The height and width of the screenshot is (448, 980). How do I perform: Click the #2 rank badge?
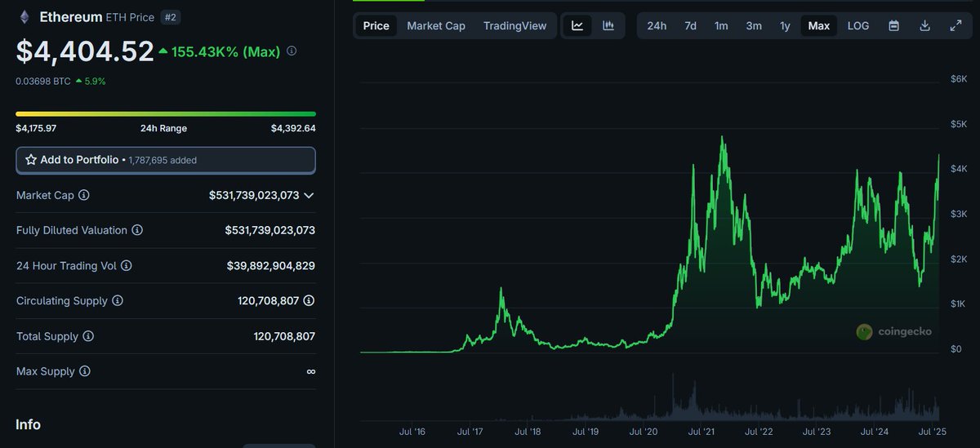click(x=171, y=17)
